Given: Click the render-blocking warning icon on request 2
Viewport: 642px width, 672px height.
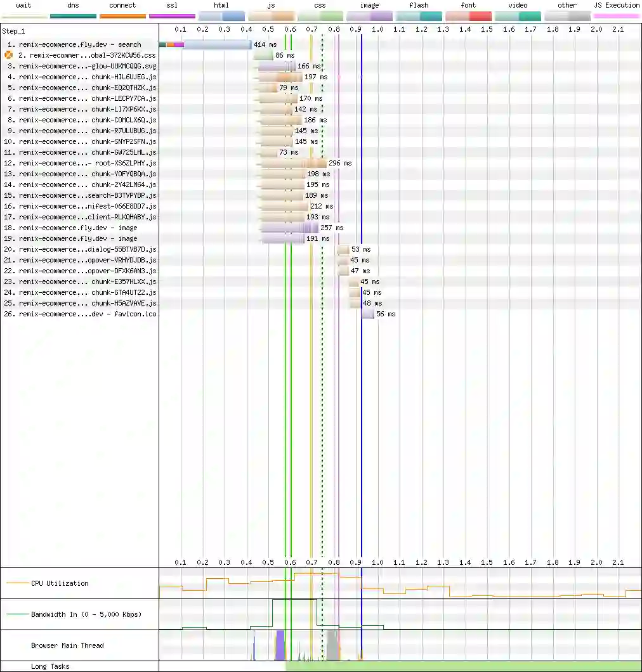Looking at the screenshot, I should tap(9, 55).
